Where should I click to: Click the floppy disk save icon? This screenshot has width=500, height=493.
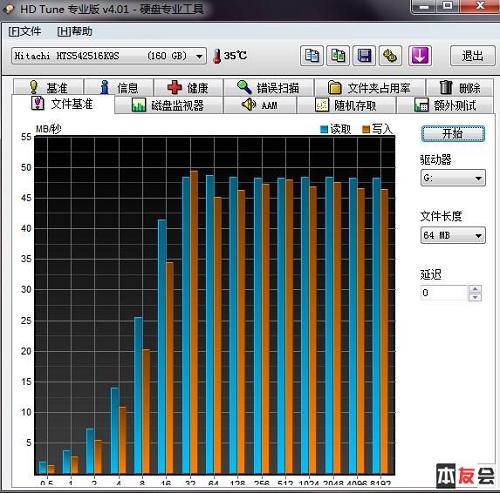pos(364,56)
